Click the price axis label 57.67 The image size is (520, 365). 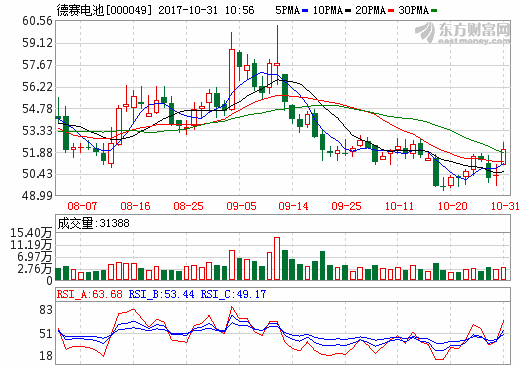tap(37, 65)
